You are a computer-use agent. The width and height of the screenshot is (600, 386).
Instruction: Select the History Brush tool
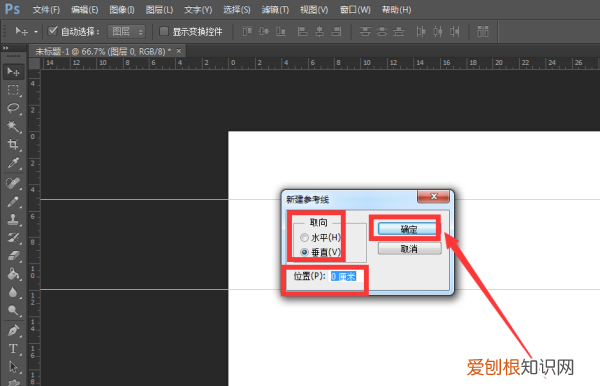pos(13,238)
